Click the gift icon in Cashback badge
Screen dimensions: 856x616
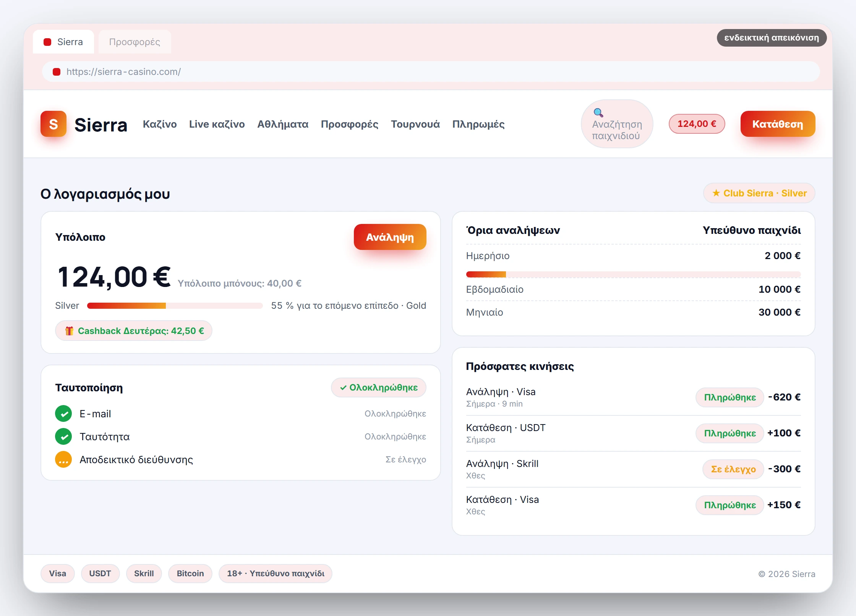(69, 331)
